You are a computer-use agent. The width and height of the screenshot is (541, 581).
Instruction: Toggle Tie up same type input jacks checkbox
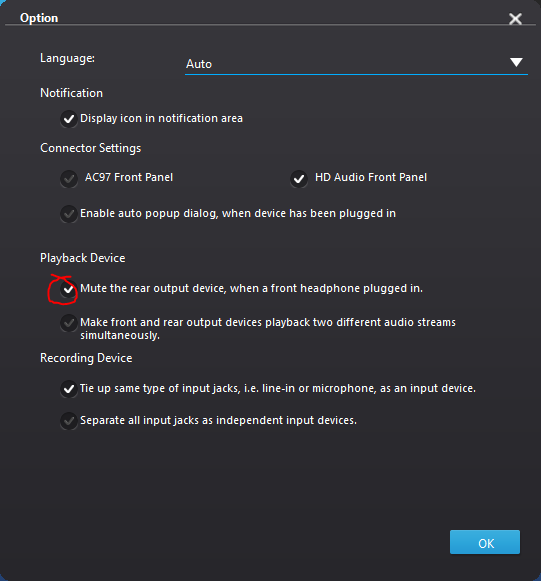click(69, 389)
